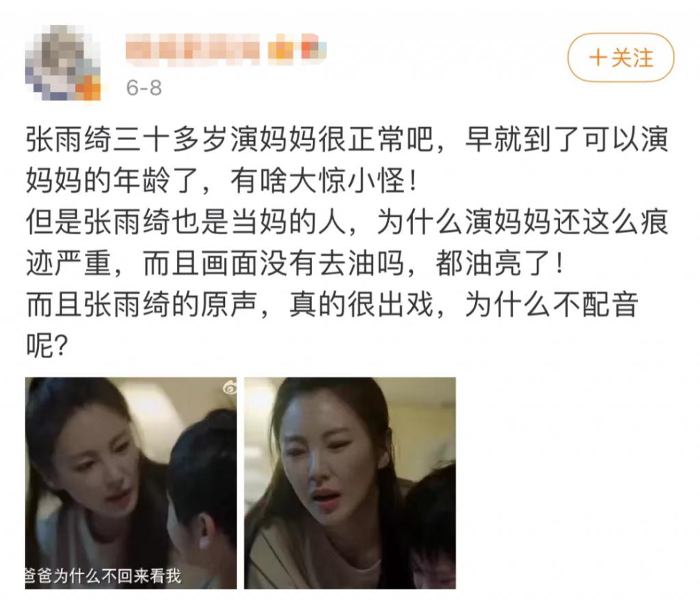This screenshot has width=700, height=600.
Task: Click the line 而且张雨绮的原声，真的很出戏
Action: coord(332,305)
